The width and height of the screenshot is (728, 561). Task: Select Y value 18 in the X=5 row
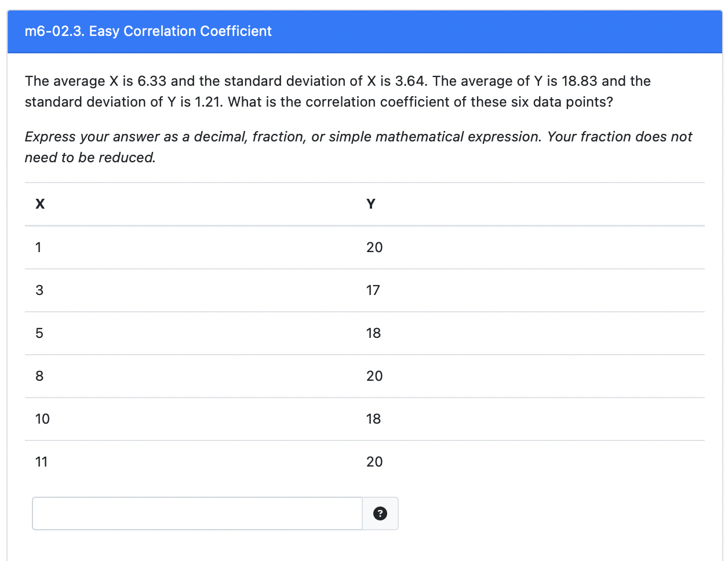(374, 333)
